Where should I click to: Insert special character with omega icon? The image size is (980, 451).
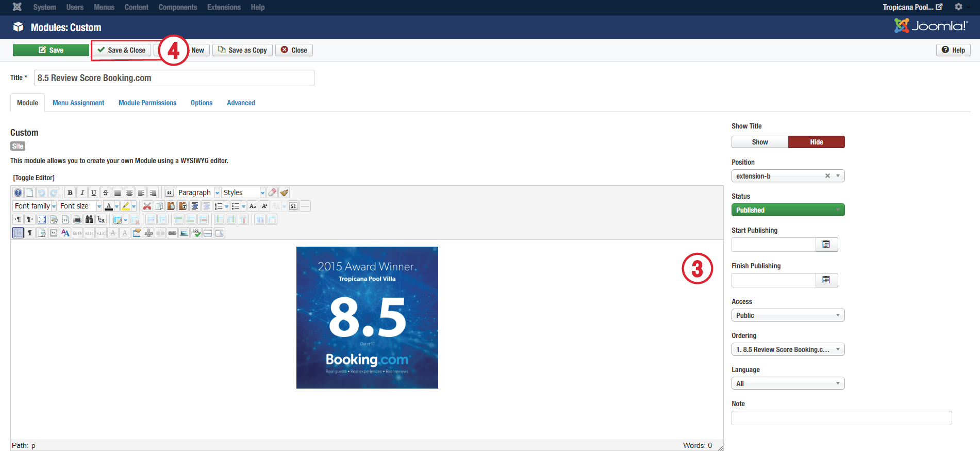293,206
